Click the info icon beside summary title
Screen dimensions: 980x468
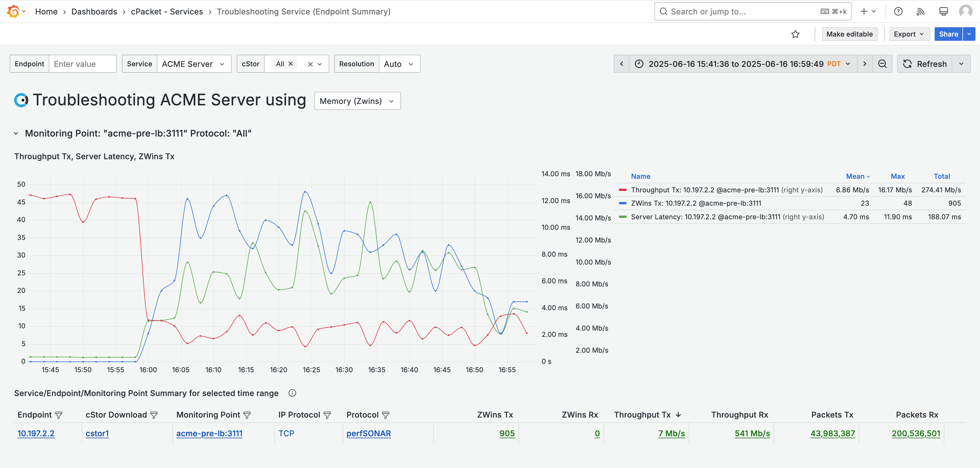pyautogui.click(x=292, y=393)
